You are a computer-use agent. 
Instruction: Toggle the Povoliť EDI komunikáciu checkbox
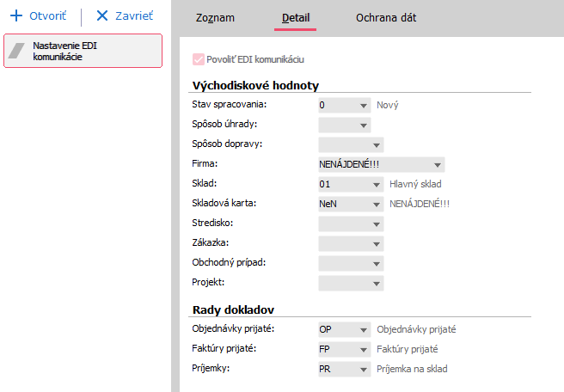point(199,60)
